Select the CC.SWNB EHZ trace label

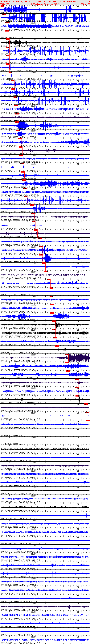tap(21, 237)
